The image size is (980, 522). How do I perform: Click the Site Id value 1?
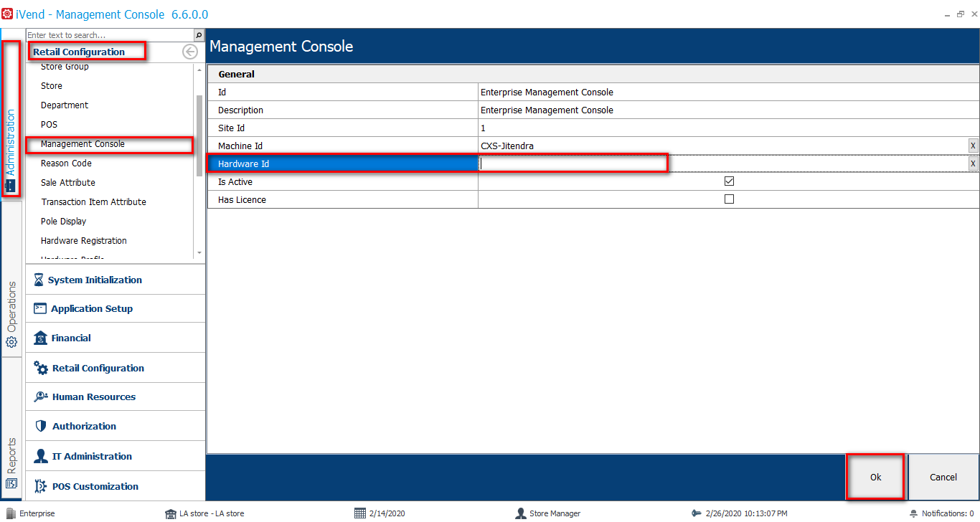coord(483,128)
